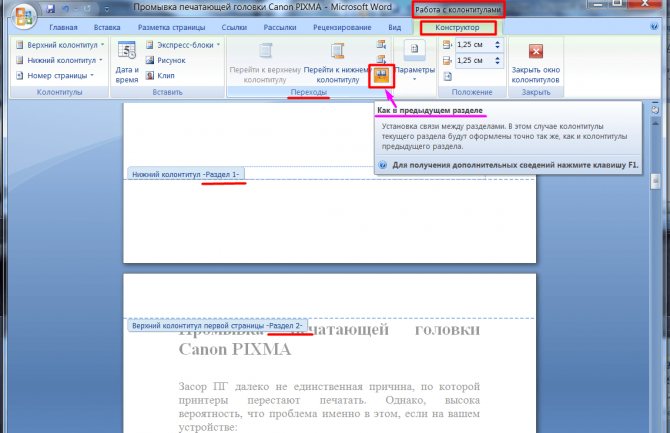This screenshot has width=670, height=433.
Task: Open the Номер страницы dropdown
Action: 55,76
